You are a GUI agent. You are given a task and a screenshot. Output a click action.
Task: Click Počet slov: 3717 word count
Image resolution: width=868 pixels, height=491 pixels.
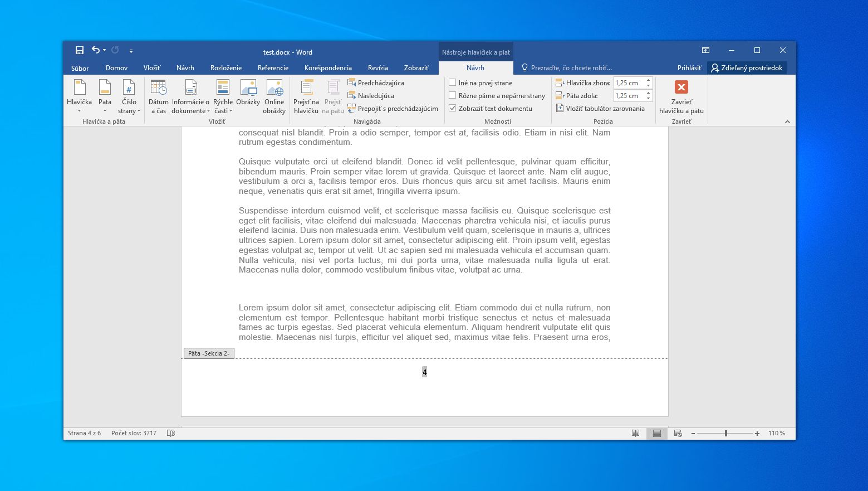[x=134, y=433]
